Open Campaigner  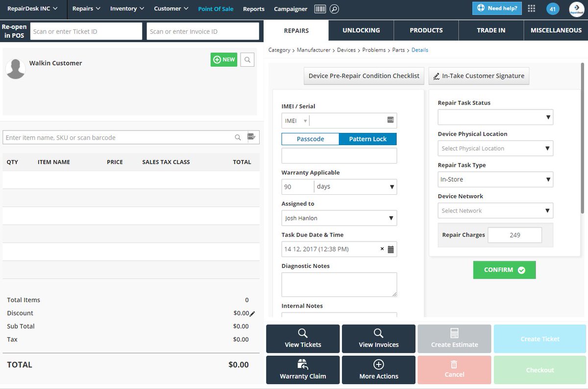pyautogui.click(x=291, y=9)
